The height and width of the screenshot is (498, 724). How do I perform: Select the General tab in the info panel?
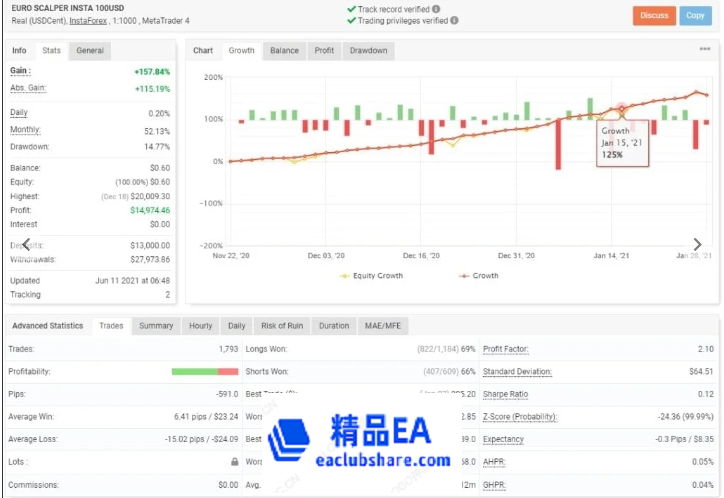pos(90,50)
